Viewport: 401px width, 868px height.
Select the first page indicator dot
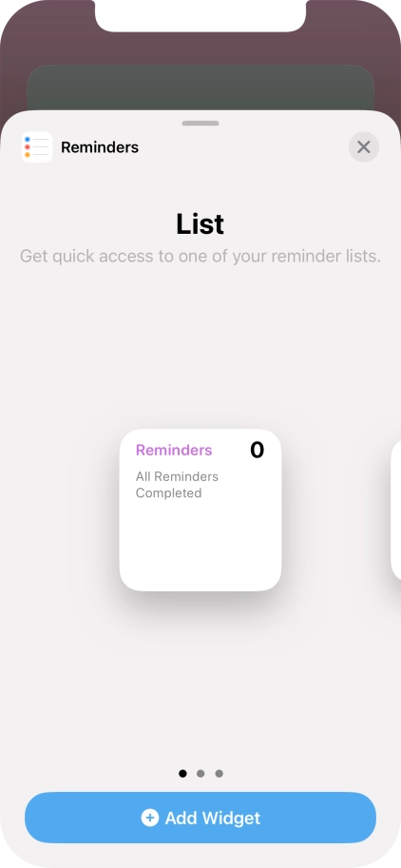click(182, 773)
